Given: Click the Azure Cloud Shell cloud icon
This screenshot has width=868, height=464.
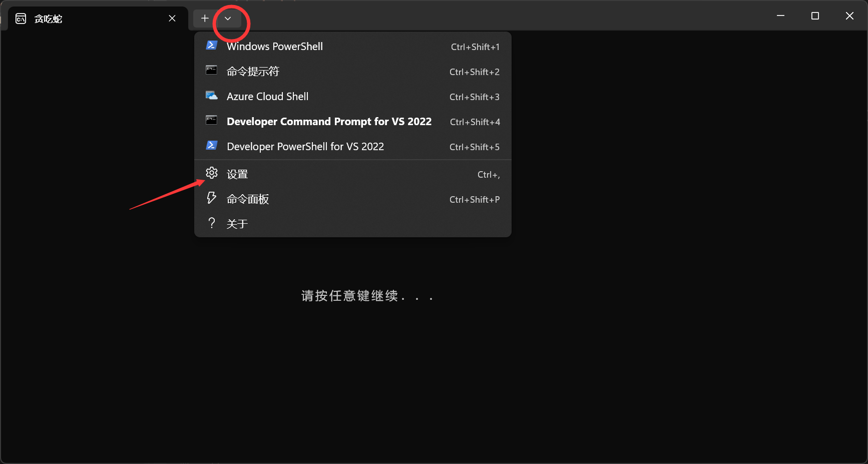Looking at the screenshot, I should (211, 96).
